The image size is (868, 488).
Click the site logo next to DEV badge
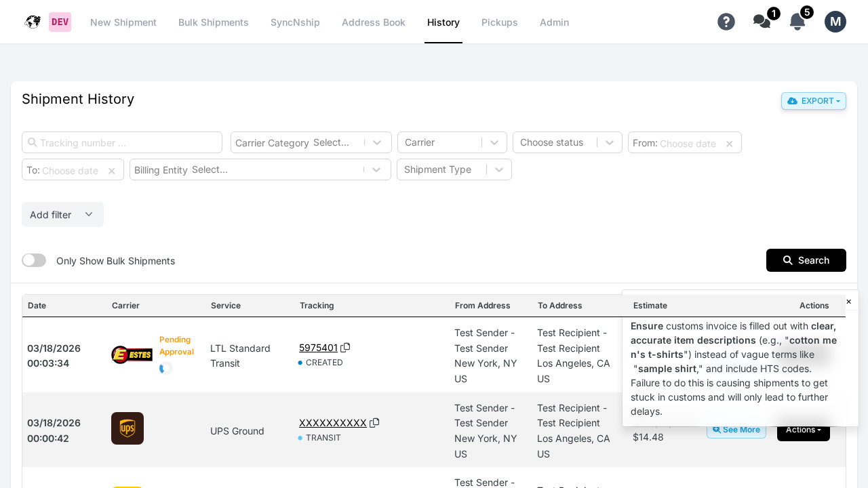(x=32, y=21)
